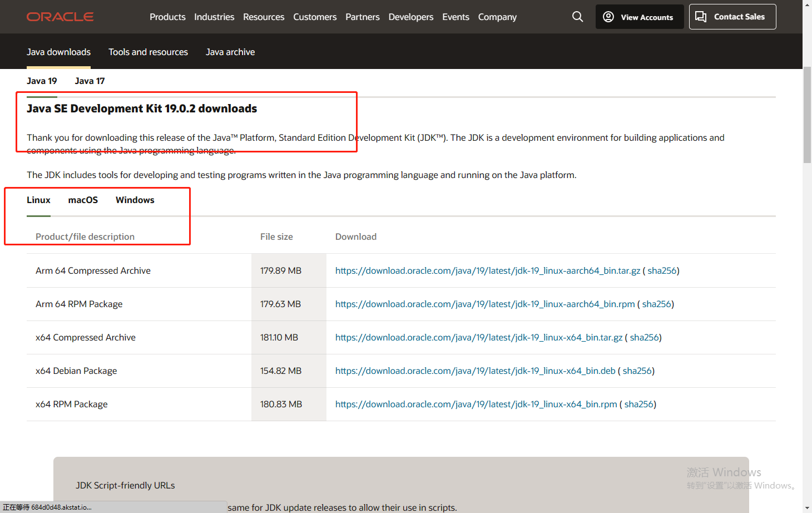
Task: Select the Java downloads tab
Action: pyautogui.click(x=58, y=52)
